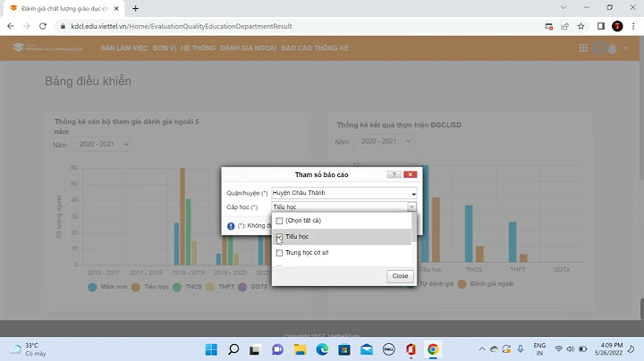This screenshot has width=644, height=361.
Task: Open Microsoft Edge from taskbar
Action: point(322,349)
